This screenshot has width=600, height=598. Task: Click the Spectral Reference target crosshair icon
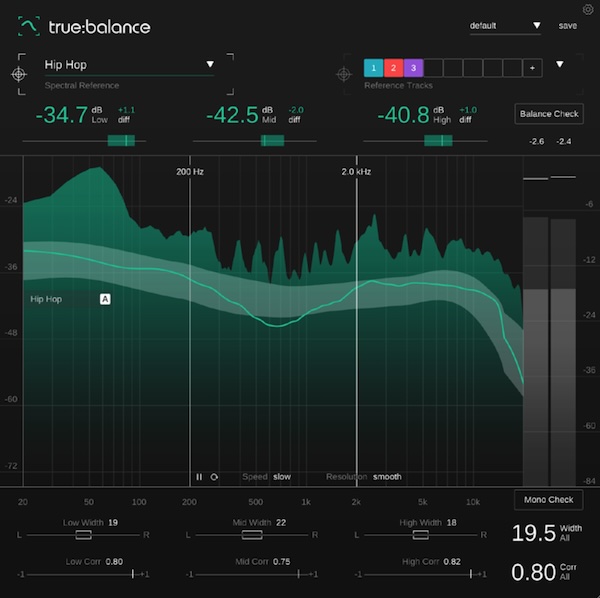[x=19, y=74]
